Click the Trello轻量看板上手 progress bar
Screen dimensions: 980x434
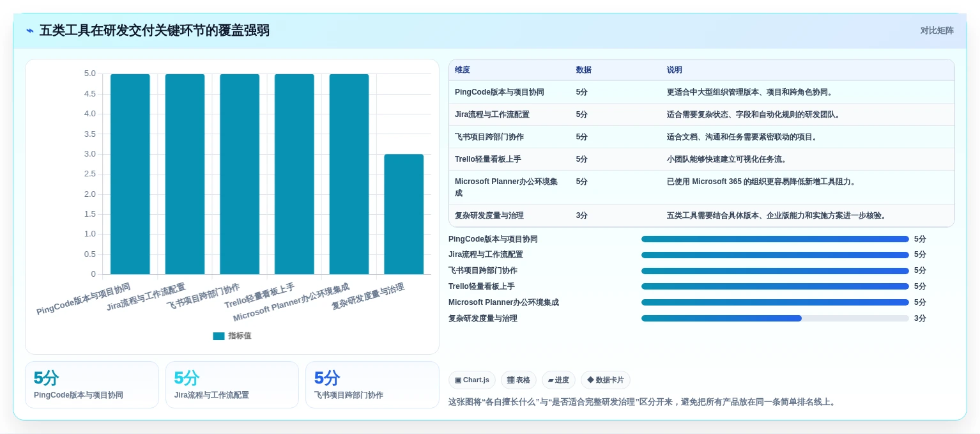click(x=775, y=286)
